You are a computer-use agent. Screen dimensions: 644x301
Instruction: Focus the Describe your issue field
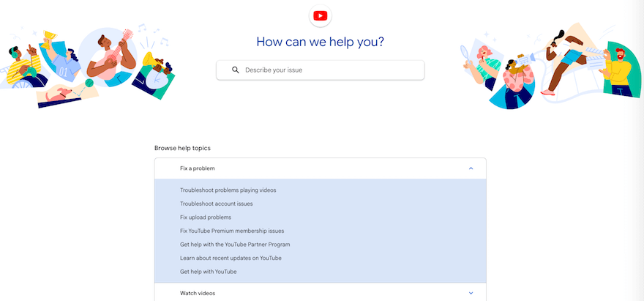pos(321,70)
